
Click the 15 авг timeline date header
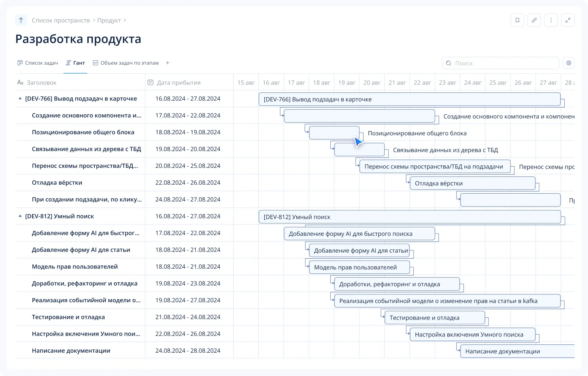coord(246,82)
